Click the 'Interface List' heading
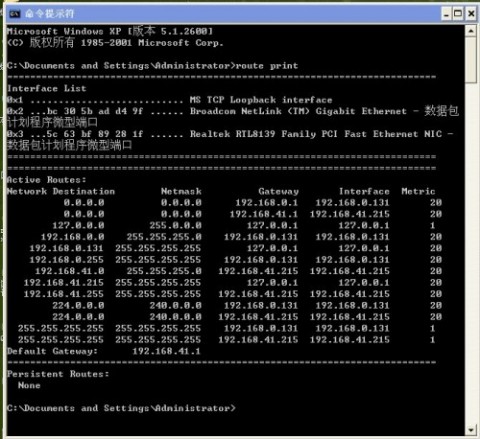The image size is (480, 439). click(47, 89)
